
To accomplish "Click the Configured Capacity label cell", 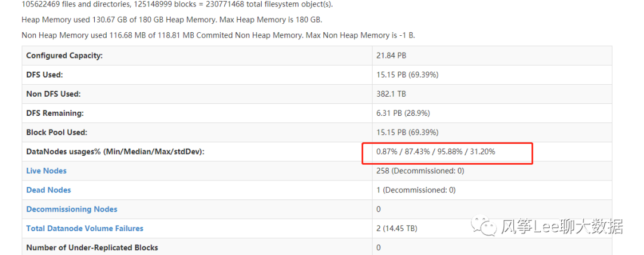I will click(x=64, y=56).
